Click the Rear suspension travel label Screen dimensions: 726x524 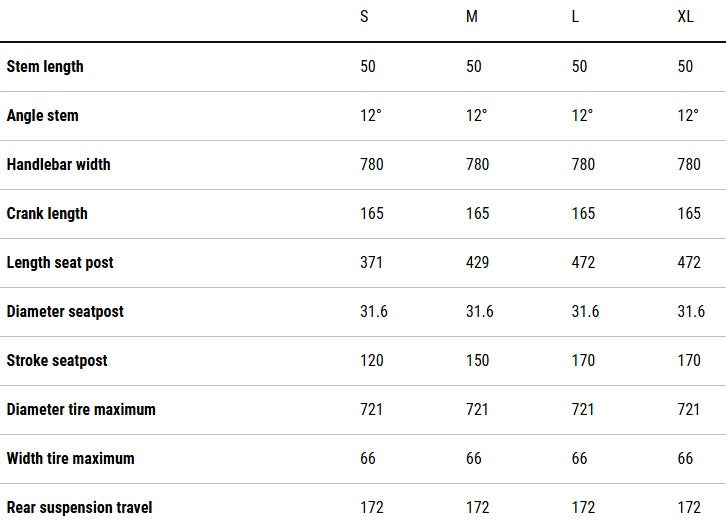[79, 508]
